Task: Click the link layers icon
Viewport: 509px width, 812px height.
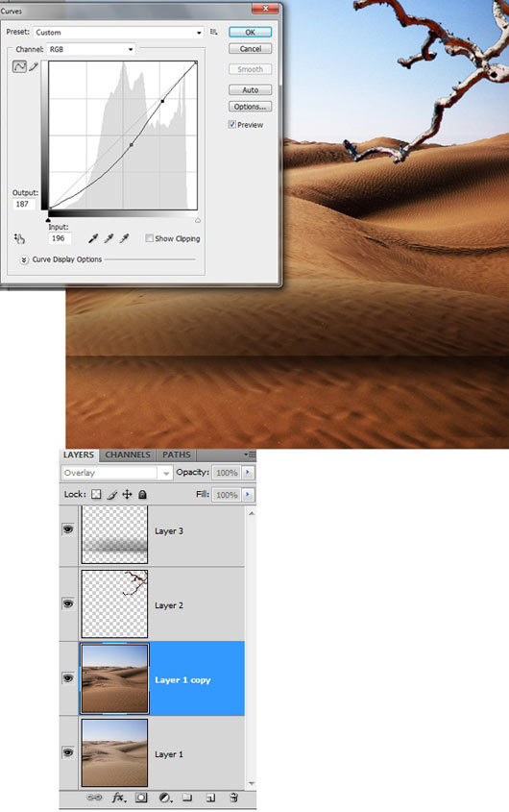Action: point(94,798)
